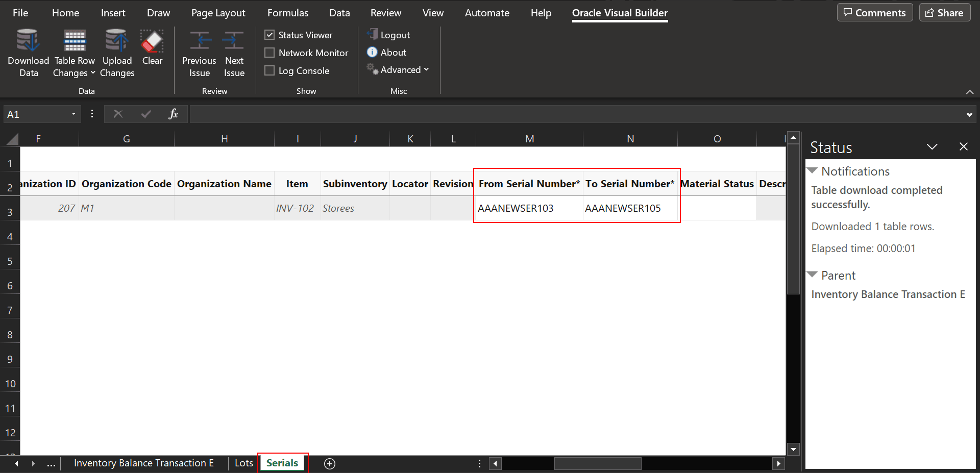
Task: Open the Comments pane
Action: click(875, 13)
